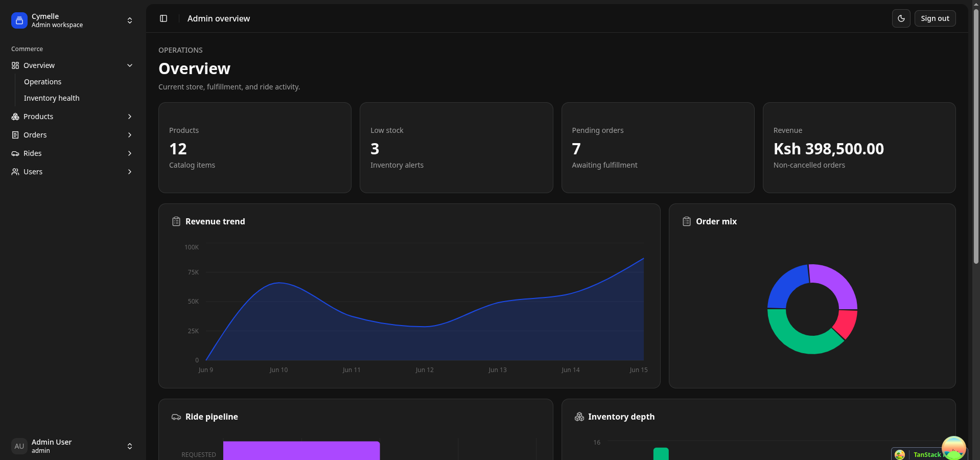Image resolution: width=980 pixels, height=460 pixels.
Task: Click the Order mix clipboard icon
Action: [687, 221]
